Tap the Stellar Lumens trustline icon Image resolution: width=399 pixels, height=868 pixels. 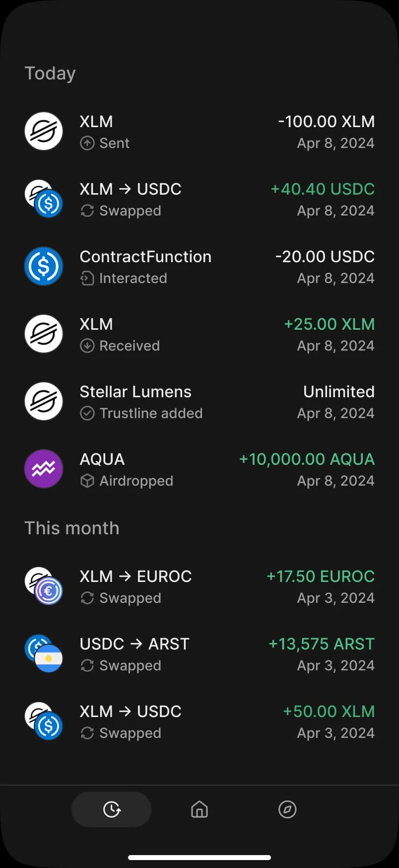(44, 402)
